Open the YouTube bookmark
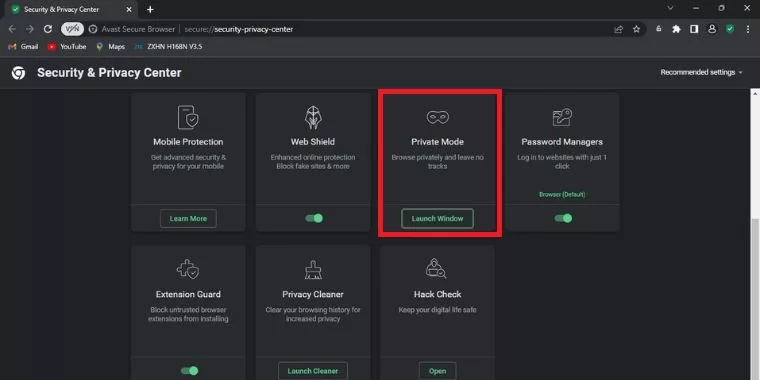This screenshot has height=380, width=760. (x=67, y=47)
